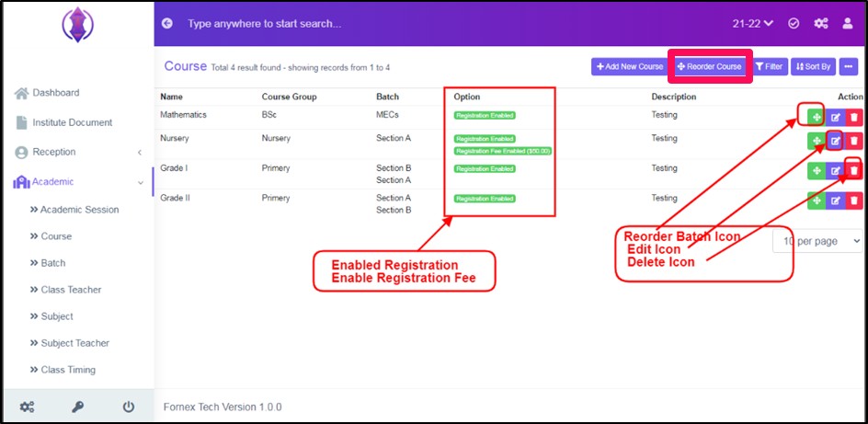Click reorder icon for Mathematics row
868x424 pixels.
(817, 118)
